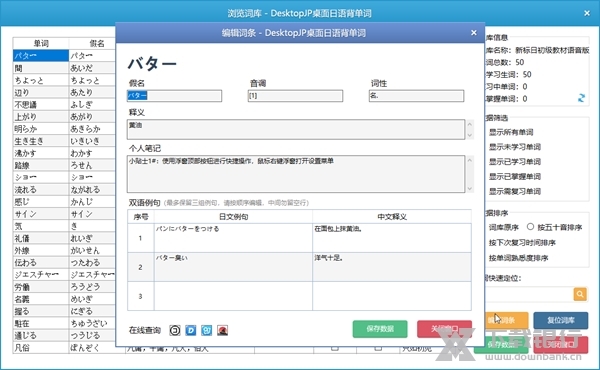The width and height of the screenshot is (600, 370).
Task: Select the word row 感じ
Action: (x=41, y=202)
